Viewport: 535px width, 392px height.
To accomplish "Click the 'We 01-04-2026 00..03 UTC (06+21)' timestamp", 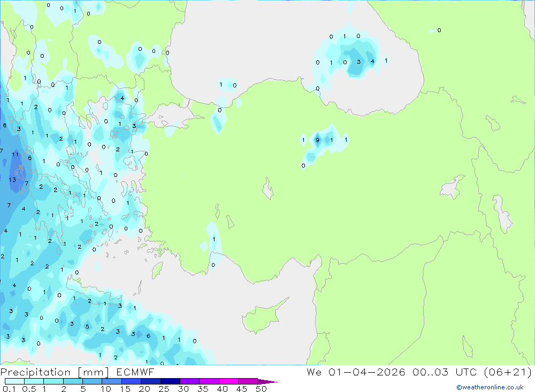I will [x=419, y=372].
